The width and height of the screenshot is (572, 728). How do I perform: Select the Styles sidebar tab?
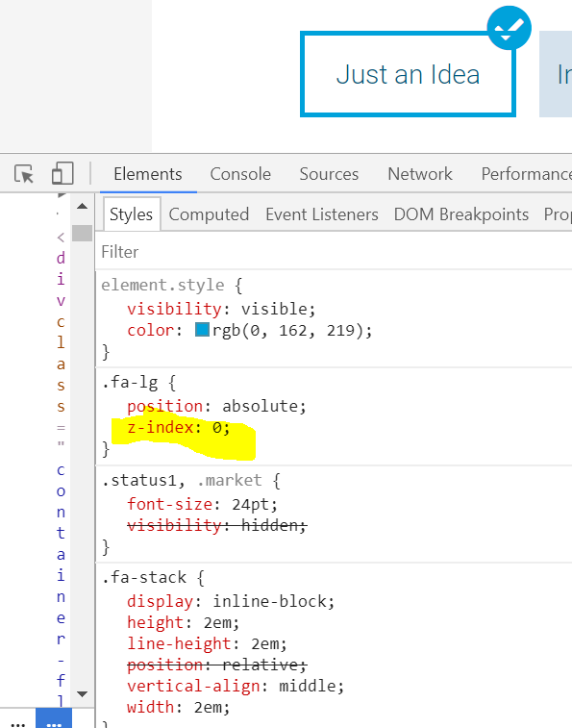tap(132, 214)
